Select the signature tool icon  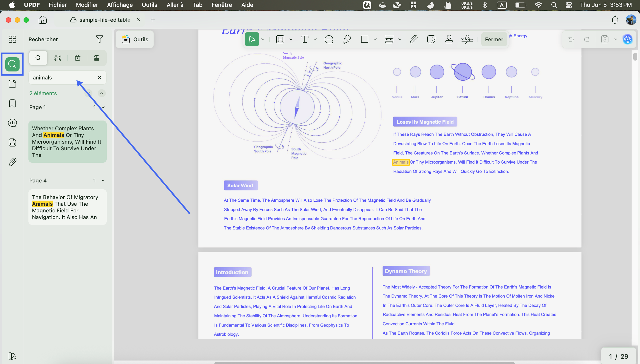[x=467, y=39]
